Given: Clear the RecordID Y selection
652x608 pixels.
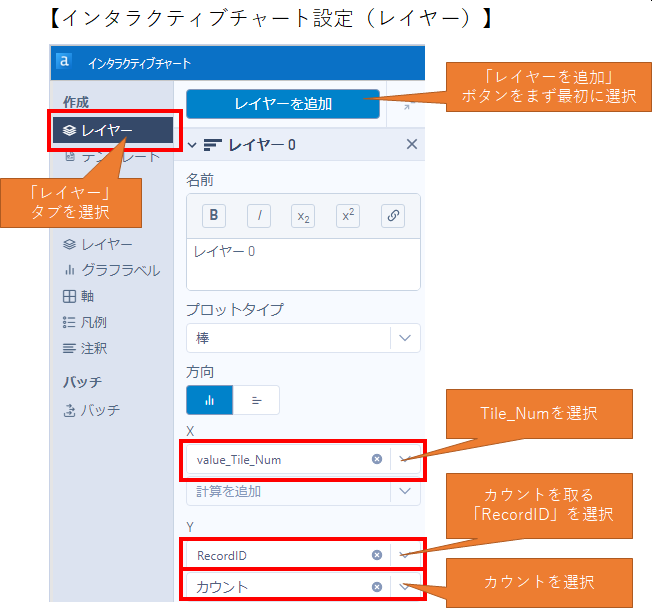Looking at the screenshot, I should 377,555.
